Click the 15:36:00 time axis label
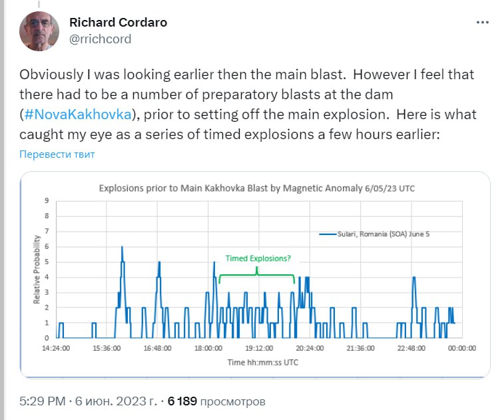 (x=107, y=347)
